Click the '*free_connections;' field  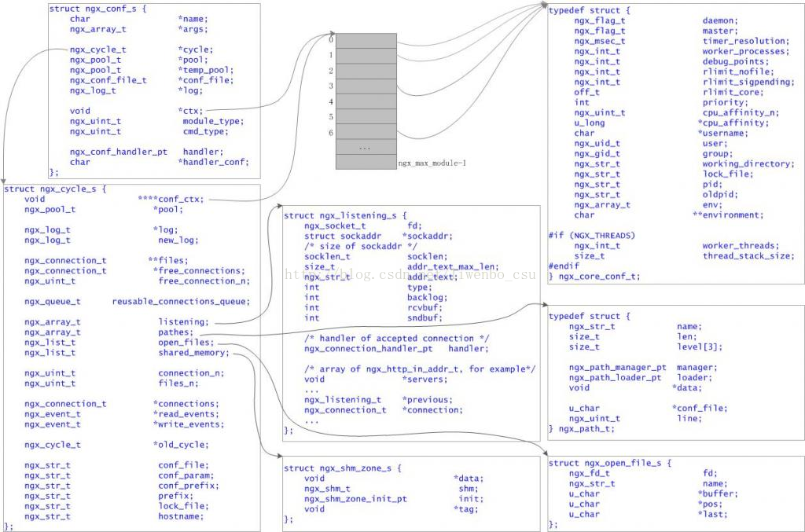(x=199, y=271)
